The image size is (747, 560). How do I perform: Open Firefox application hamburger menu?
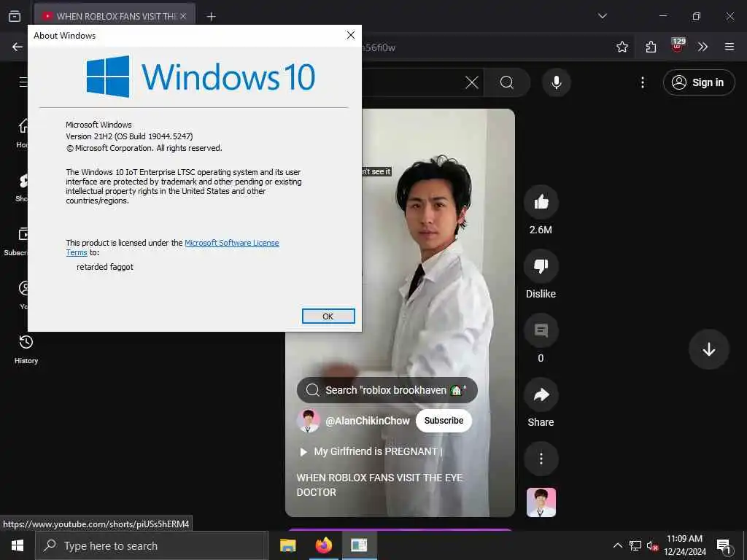[x=729, y=47]
